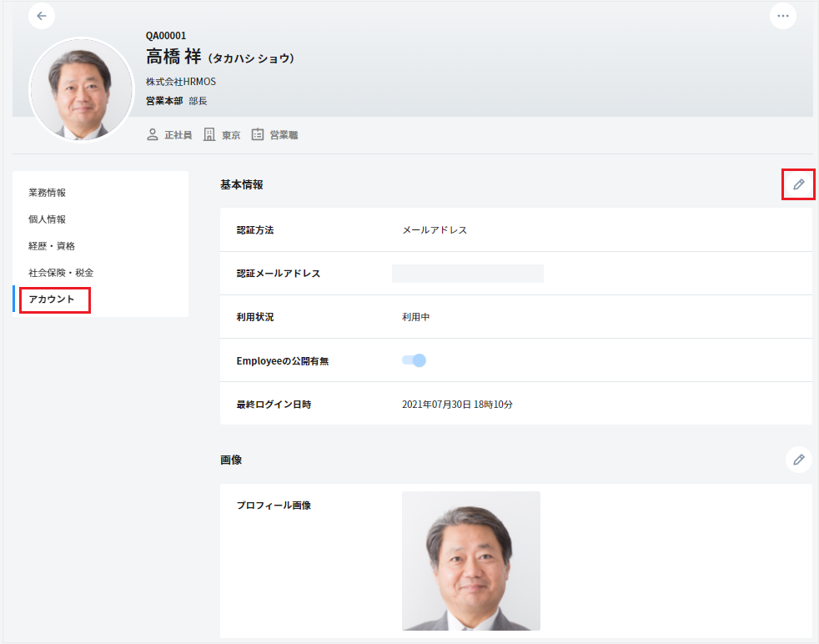This screenshot has height=644, width=819.
Task: Click the 株式会社HRMOS company name
Action: [181, 82]
